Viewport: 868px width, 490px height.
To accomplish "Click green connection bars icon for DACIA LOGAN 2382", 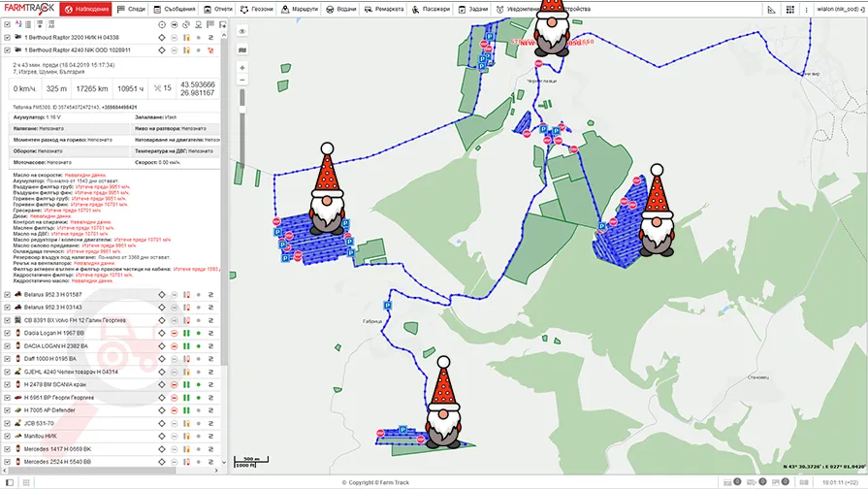I will tap(186, 346).
